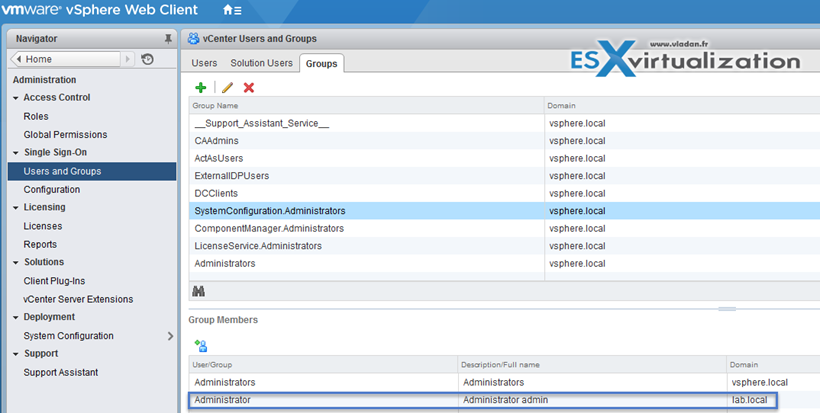Select the ComponentManager.Administrators group row

(505, 228)
